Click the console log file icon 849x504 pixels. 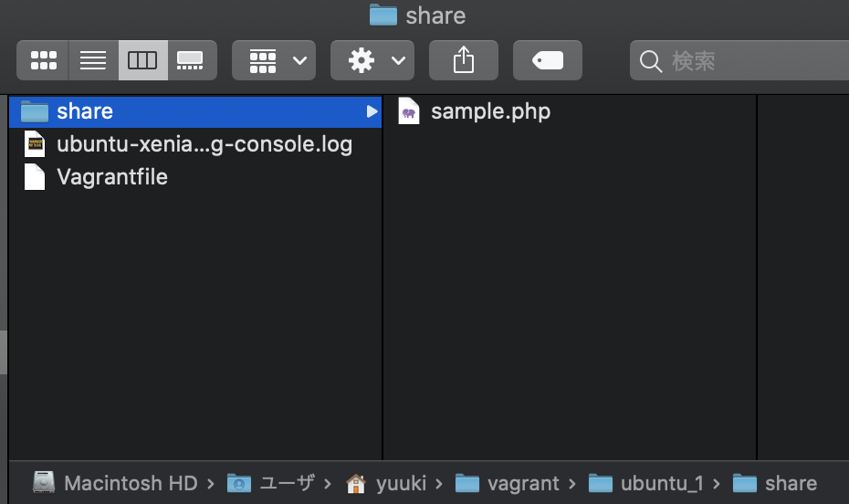(35, 144)
